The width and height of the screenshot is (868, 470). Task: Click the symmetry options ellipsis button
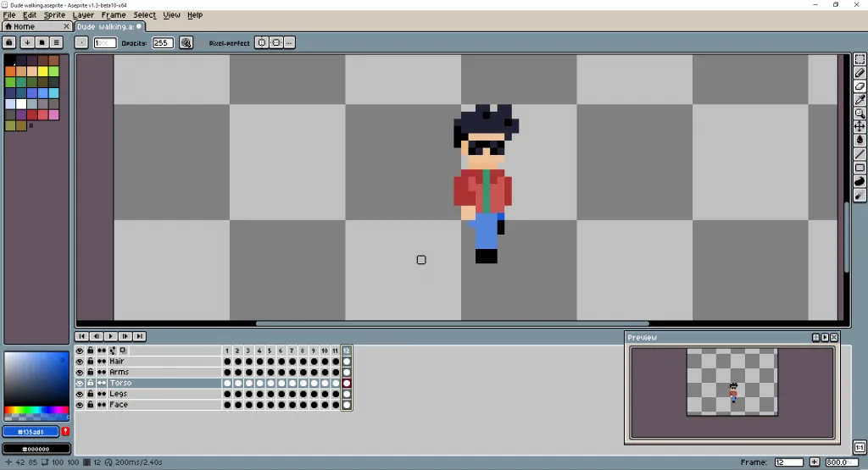(289, 42)
